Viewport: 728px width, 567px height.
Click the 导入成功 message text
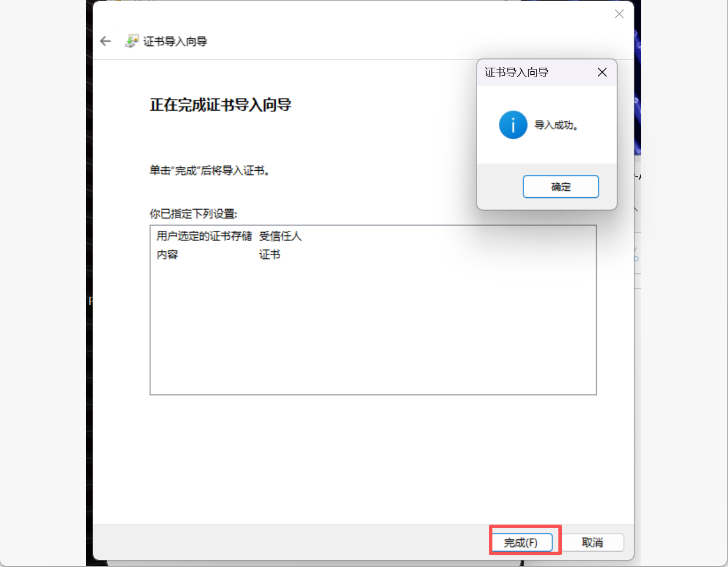556,125
